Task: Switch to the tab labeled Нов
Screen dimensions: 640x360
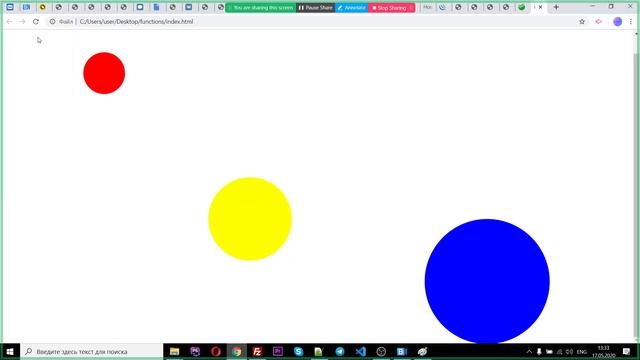Action: [x=427, y=7]
